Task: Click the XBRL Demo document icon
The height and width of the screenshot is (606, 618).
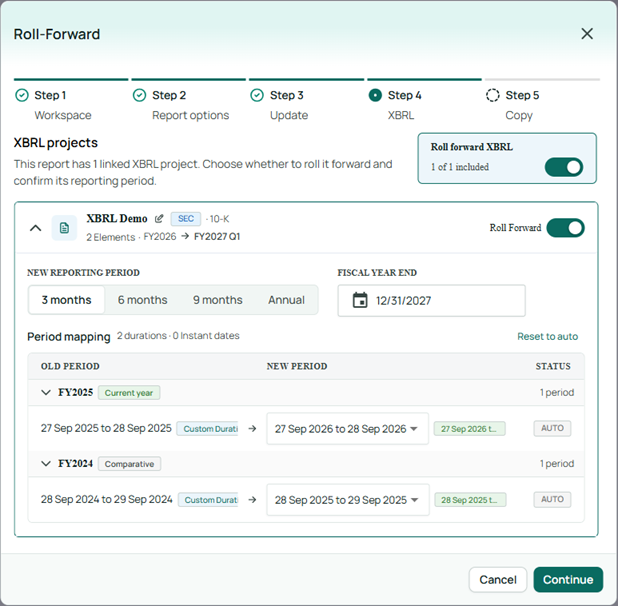Action: click(64, 228)
